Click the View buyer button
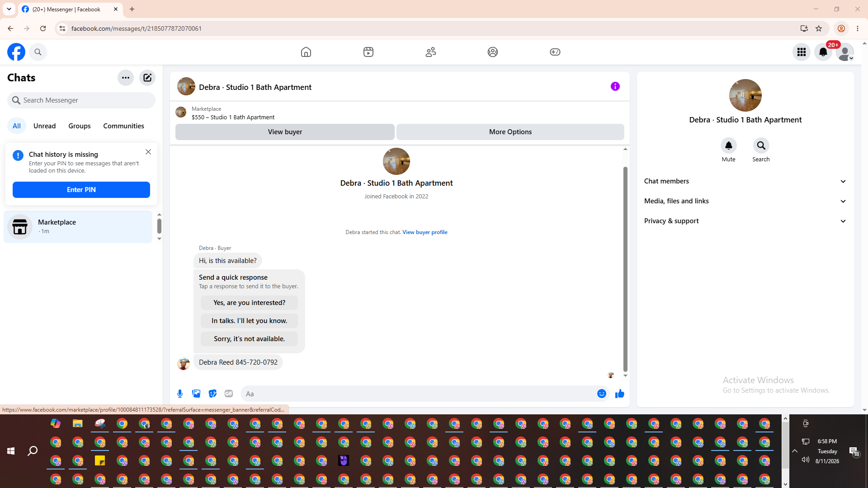This screenshot has height=488, width=868. pos(285,132)
